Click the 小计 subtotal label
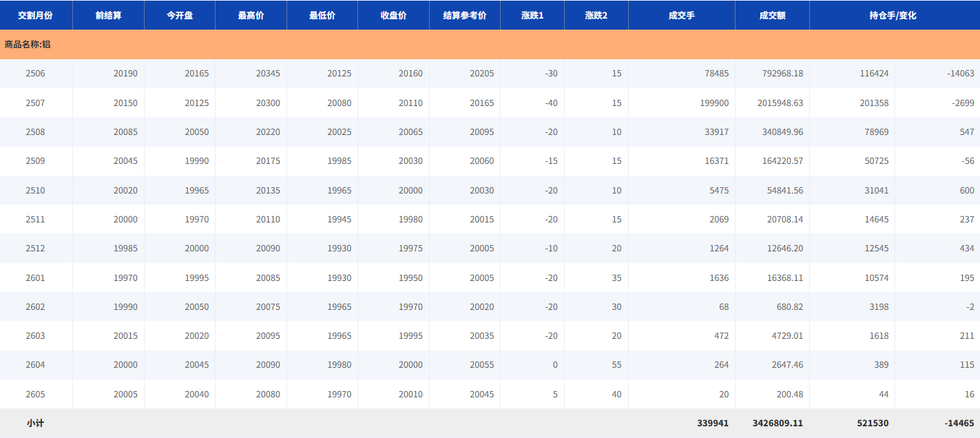 click(x=35, y=424)
